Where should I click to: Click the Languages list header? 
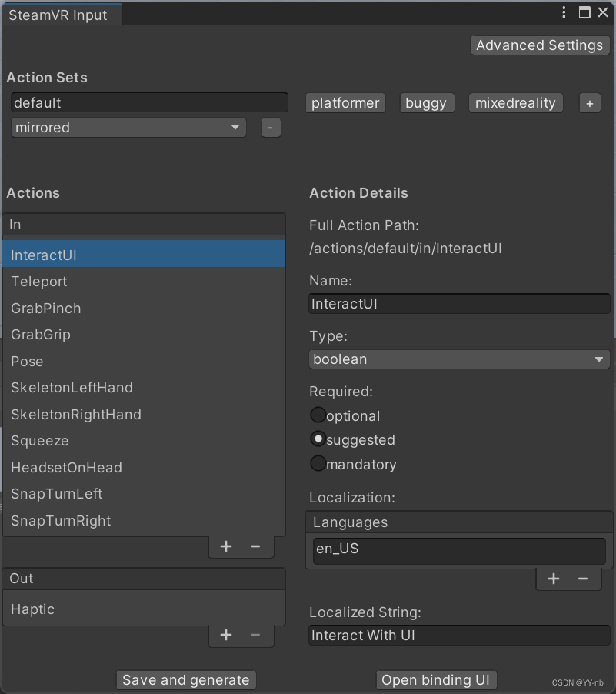coord(459,522)
